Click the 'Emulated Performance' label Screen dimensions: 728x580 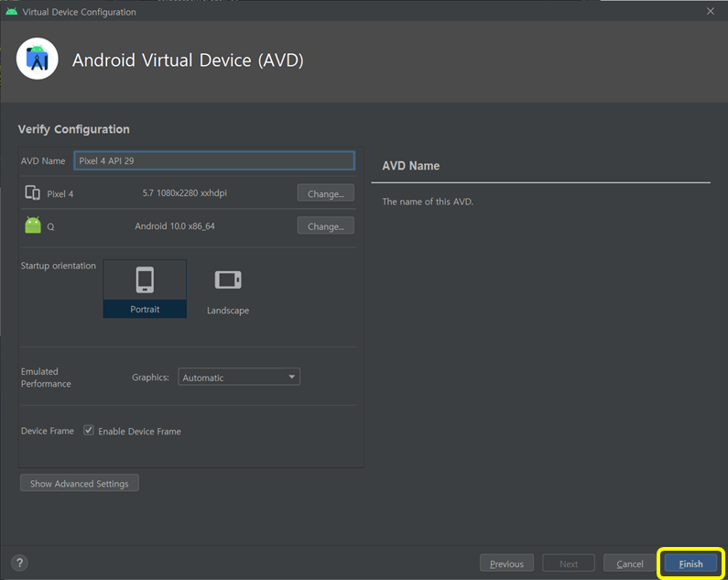coord(46,378)
